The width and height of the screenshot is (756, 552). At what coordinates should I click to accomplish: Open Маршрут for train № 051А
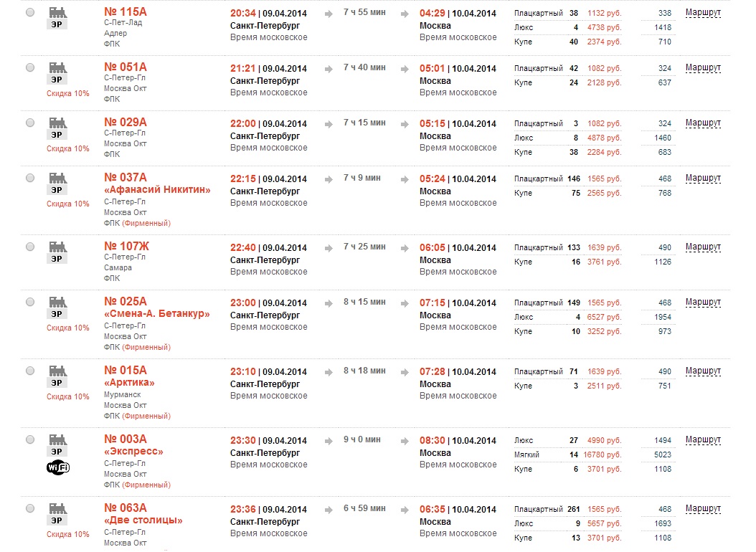click(703, 68)
